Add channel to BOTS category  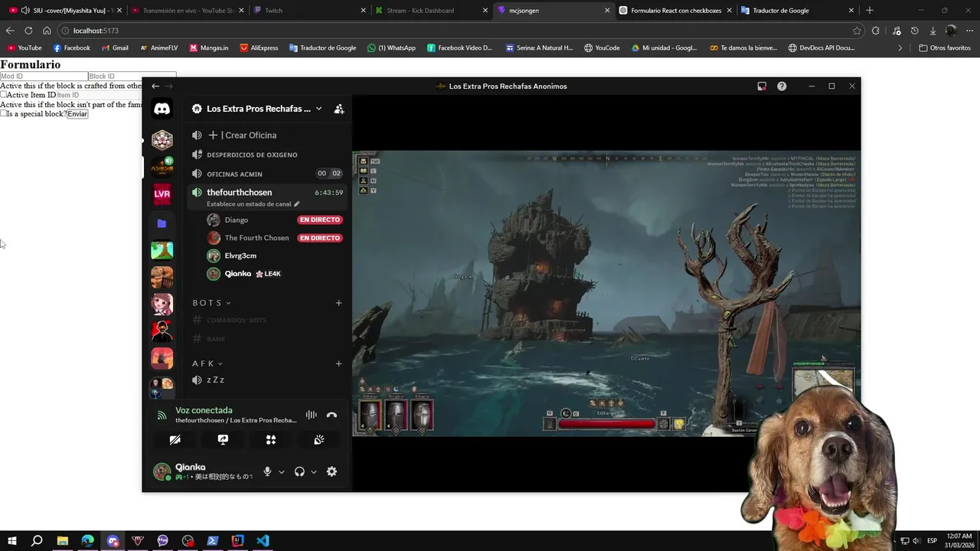(x=338, y=303)
